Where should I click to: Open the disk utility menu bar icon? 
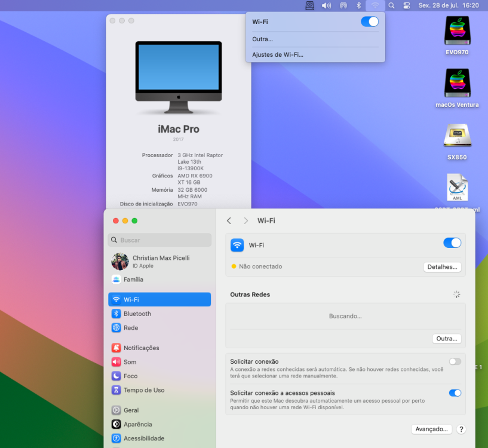(309, 5)
